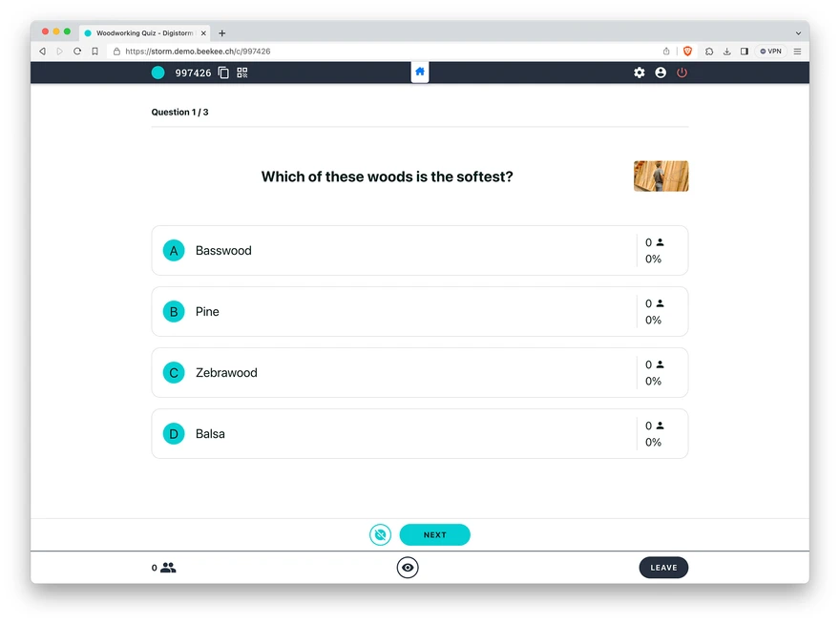
Task: Click the red power logout icon
Action: [x=682, y=73]
